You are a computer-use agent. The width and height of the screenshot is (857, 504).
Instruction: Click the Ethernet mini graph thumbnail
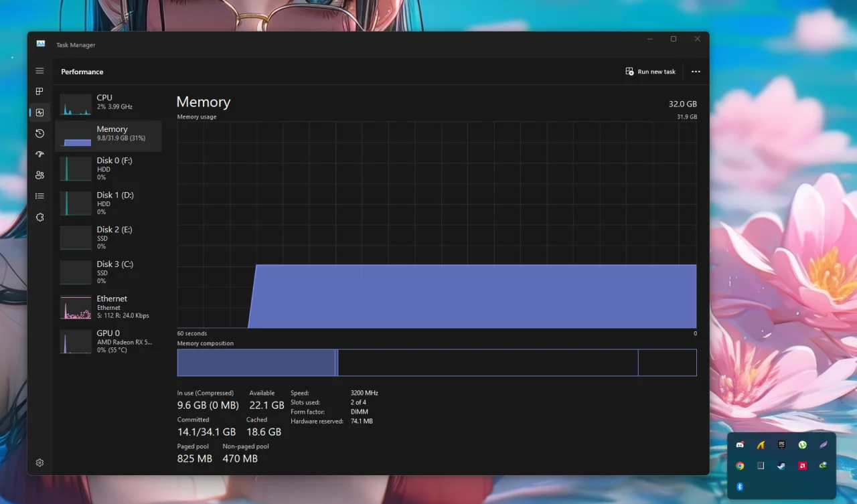click(x=76, y=307)
